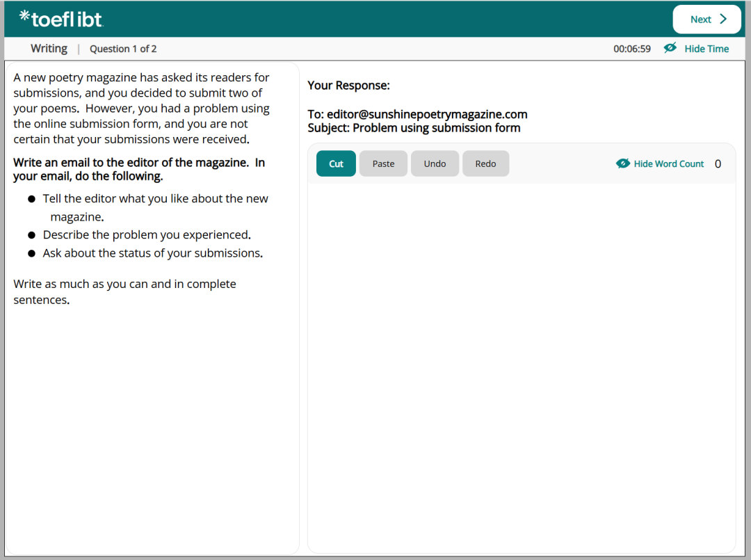Click the Hide Time label
The width and height of the screenshot is (751, 560).
(x=706, y=49)
